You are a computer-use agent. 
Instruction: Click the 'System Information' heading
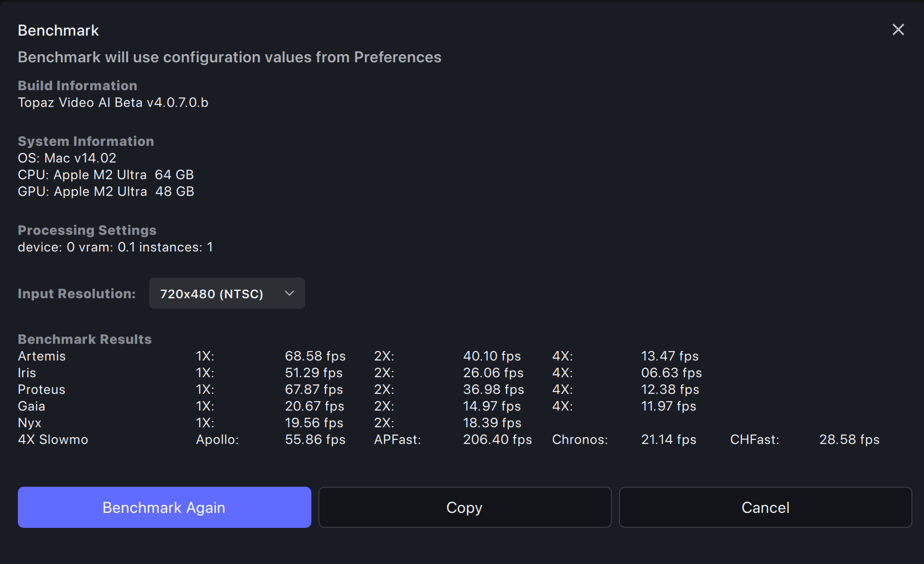click(86, 141)
